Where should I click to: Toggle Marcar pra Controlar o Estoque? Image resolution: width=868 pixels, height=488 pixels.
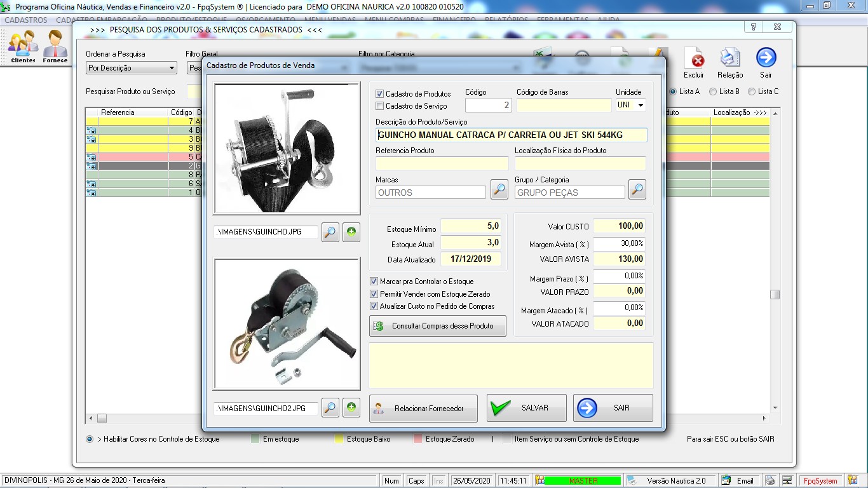374,281
